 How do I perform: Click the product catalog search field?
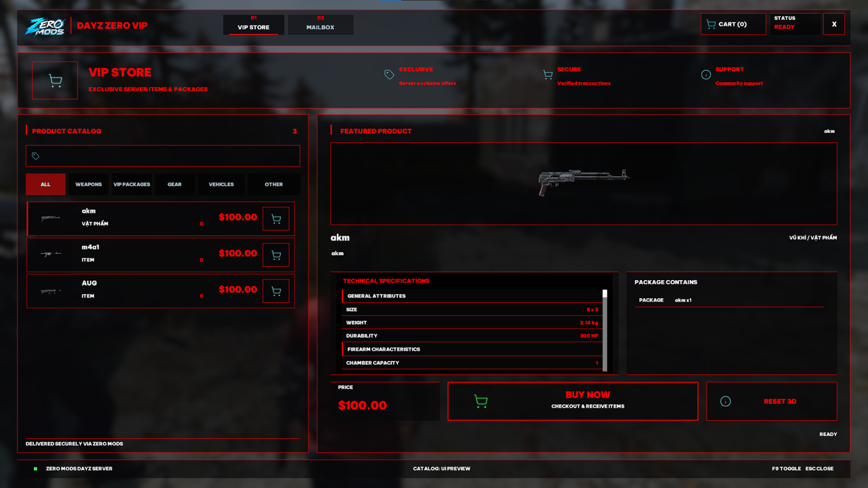click(x=163, y=156)
